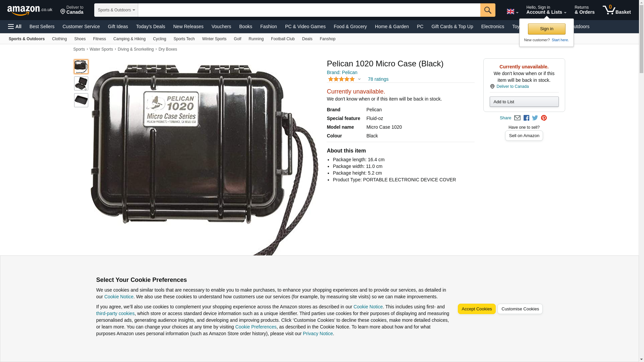Screen dimensions: 644x362
Task: Select Camping & Hiking subcategory
Action: pyautogui.click(x=129, y=39)
